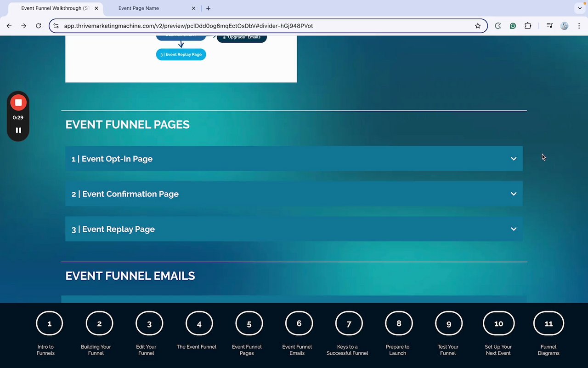
Task: Close the Event Funnel Walkthrough tab
Action: (x=96, y=8)
